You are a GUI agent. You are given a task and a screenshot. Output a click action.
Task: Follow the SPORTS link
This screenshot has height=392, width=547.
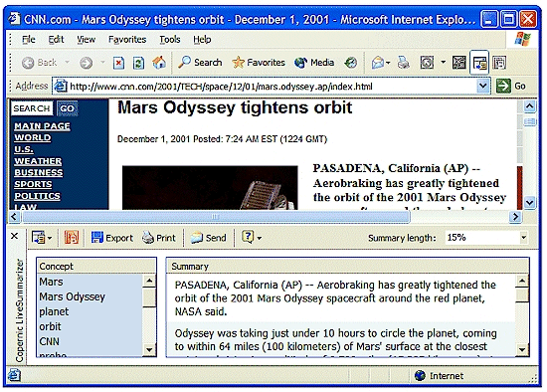(33, 184)
